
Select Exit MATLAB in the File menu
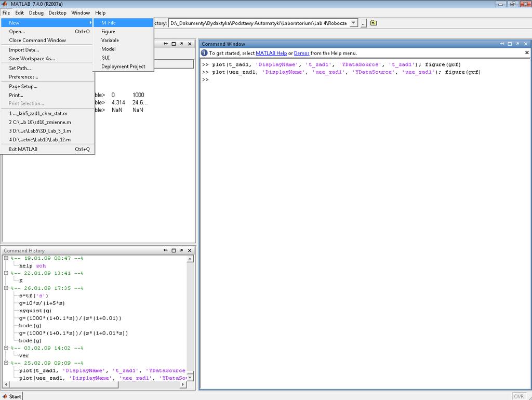coord(47,149)
